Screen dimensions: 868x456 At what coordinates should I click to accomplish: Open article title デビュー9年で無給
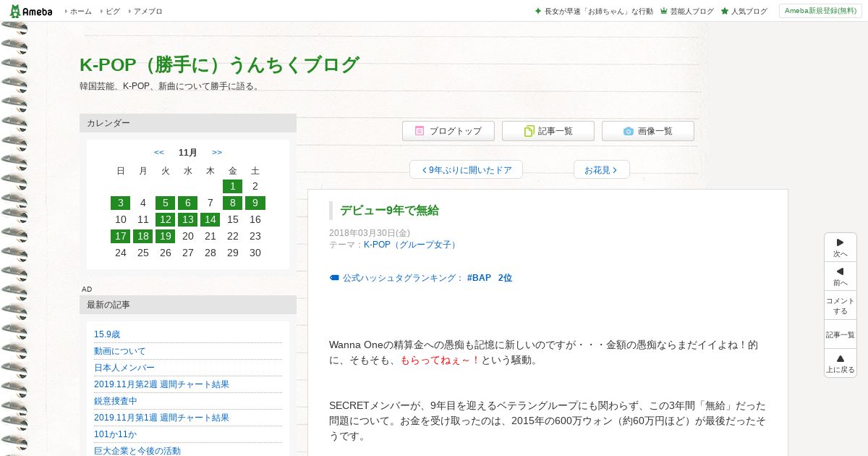[x=389, y=211]
